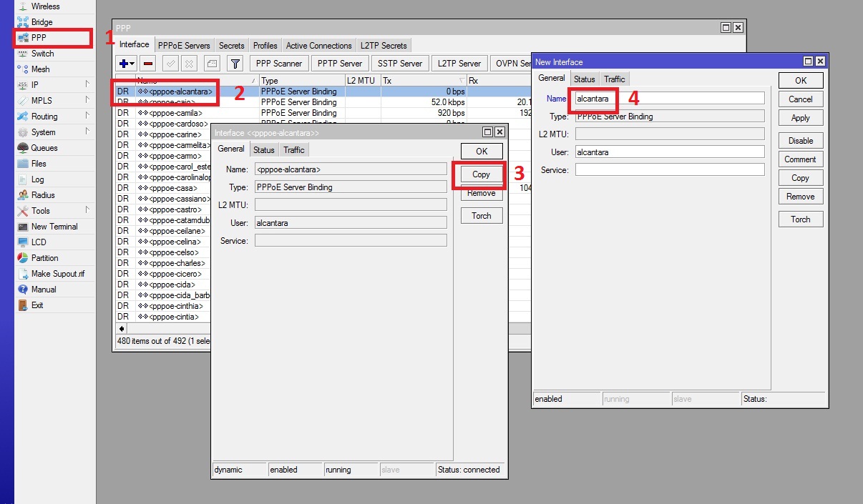Open Traffic tab in New Interface dialog
This screenshot has height=504, width=863.
[614, 79]
